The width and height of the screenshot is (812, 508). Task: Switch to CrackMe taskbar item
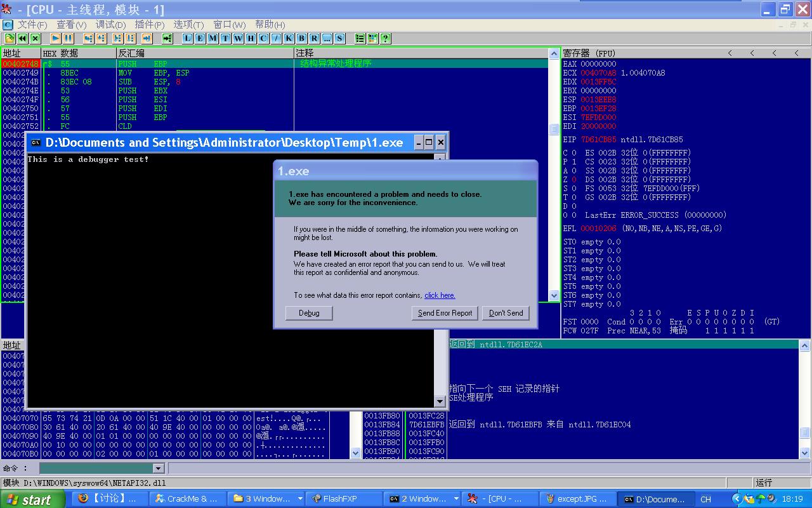(x=188, y=499)
